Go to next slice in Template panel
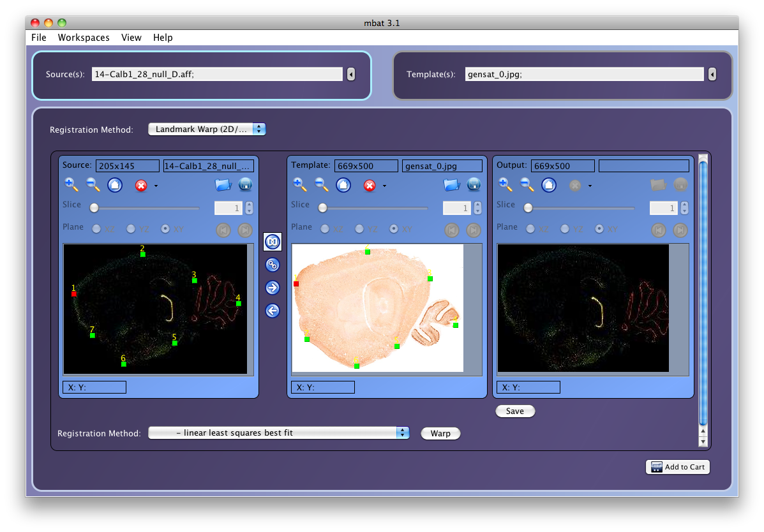764x532 pixels. [473, 230]
